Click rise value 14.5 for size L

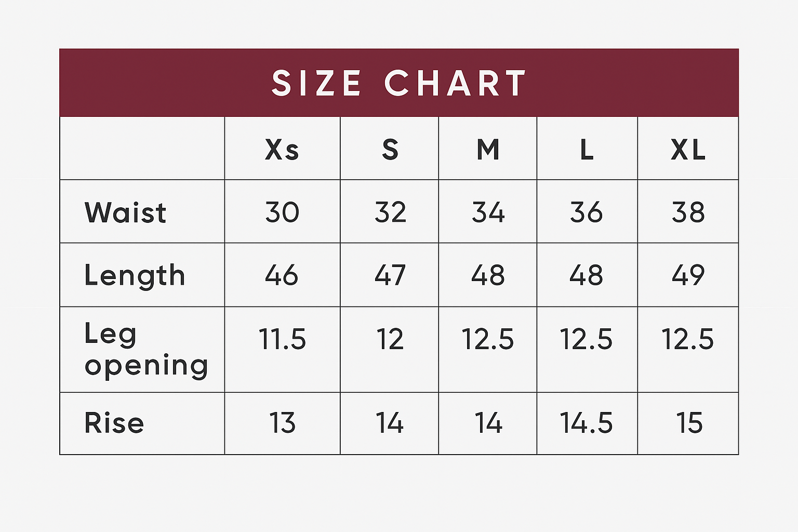point(586,423)
